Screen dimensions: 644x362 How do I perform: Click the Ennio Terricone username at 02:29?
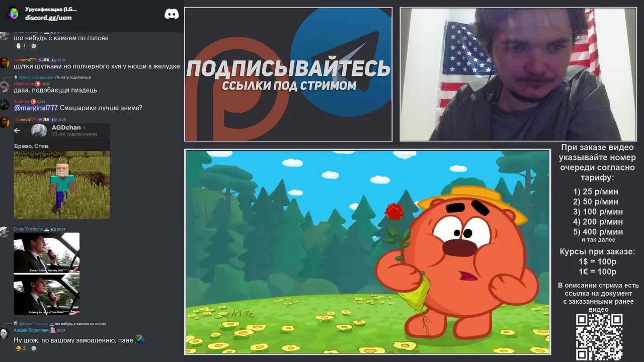click(29, 229)
